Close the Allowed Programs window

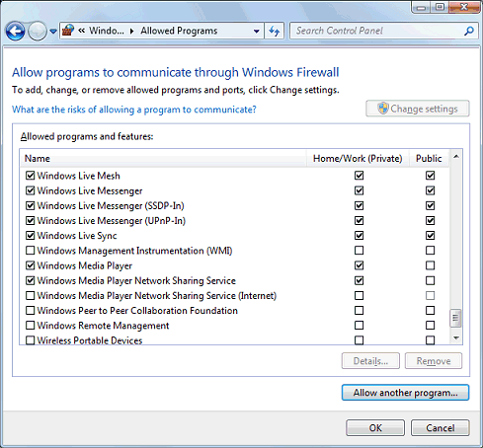click(x=464, y=7)
